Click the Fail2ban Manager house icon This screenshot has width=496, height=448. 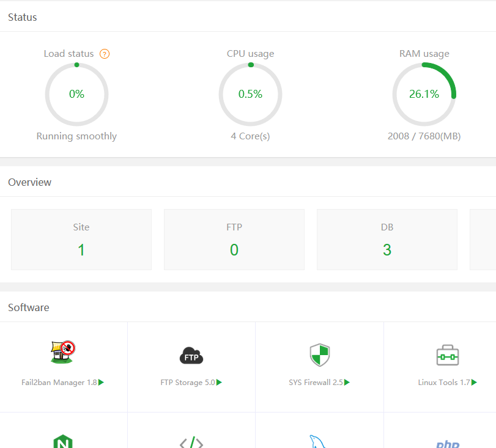click(x=63, y=353)
